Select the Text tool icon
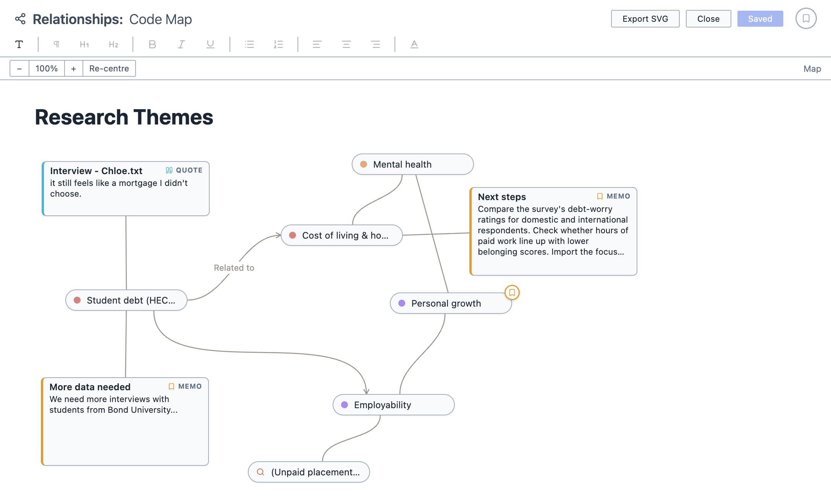The width and height of the screenshot is (831, 504). pos(19,44)
